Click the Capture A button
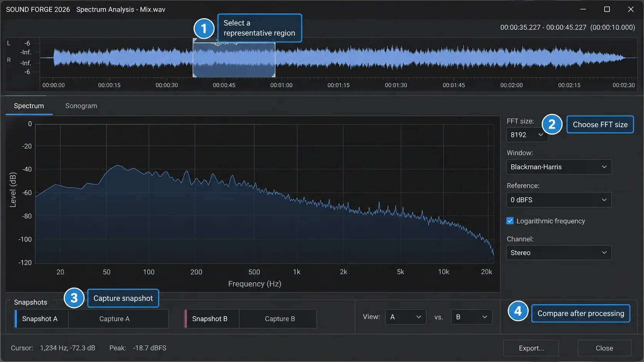This screenshot has width=644, height=362. (118, 319)
